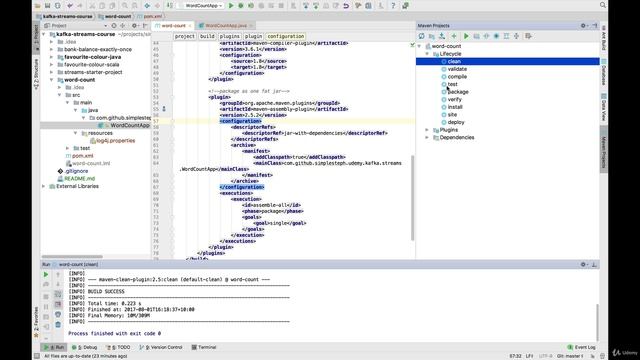This screenshot has height=360, width=640.
Task: Add Maven project plus icon
Action: (x=453, y=36)
